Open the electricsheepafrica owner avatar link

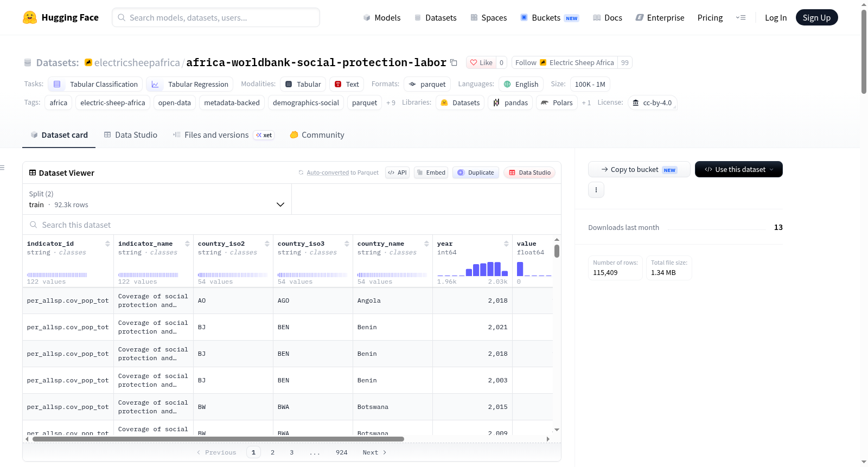(88, 62)
